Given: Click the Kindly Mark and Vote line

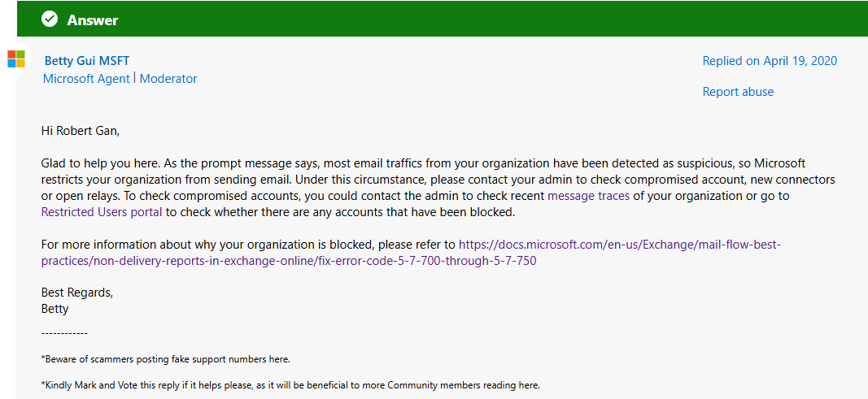Looking at the screenshot, I should point(290,384).
